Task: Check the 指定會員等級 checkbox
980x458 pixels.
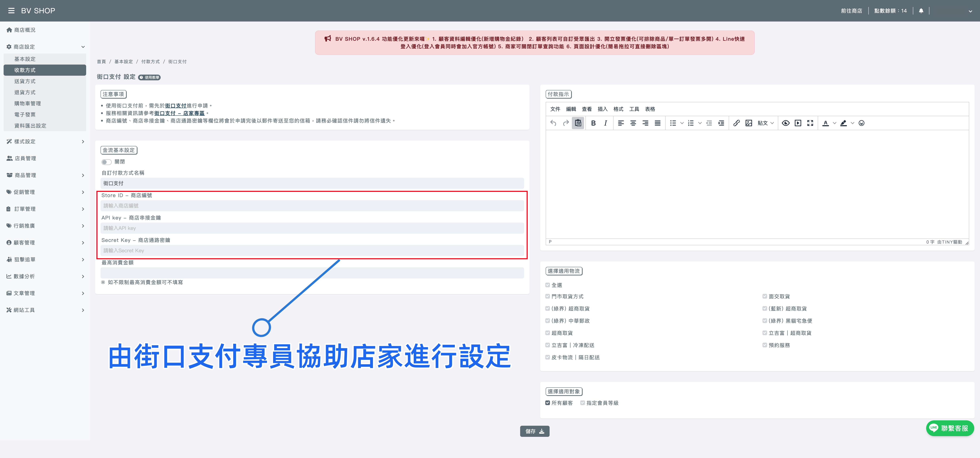Action: pos(582,403)
